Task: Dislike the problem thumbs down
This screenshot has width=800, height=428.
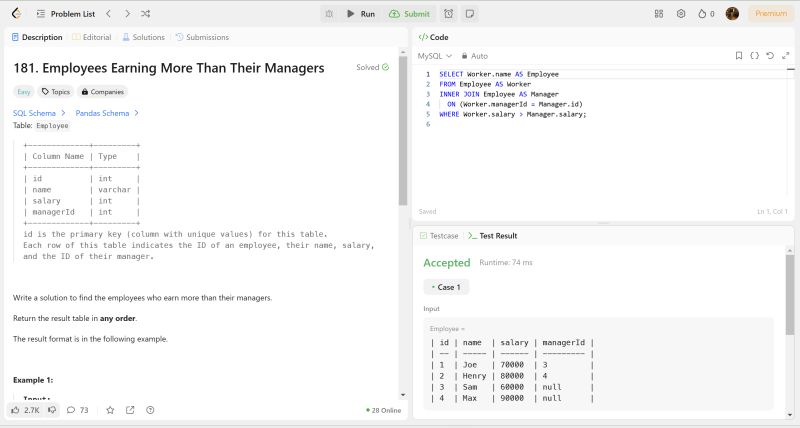Action: pos(52,410)
